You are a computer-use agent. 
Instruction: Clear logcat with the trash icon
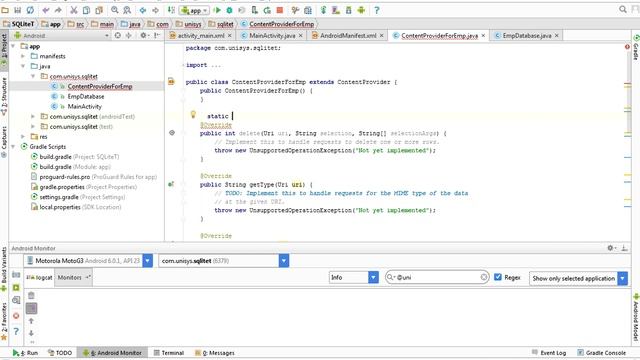pos(31,296)
